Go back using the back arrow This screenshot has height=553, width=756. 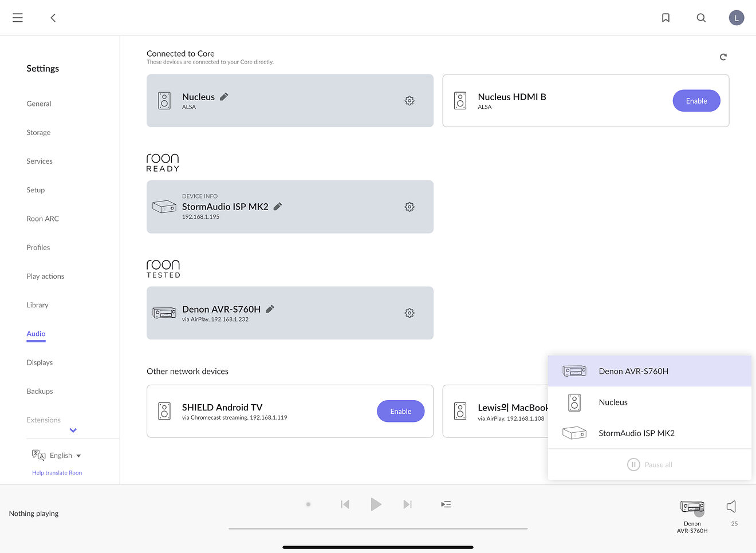coord(53,18)
